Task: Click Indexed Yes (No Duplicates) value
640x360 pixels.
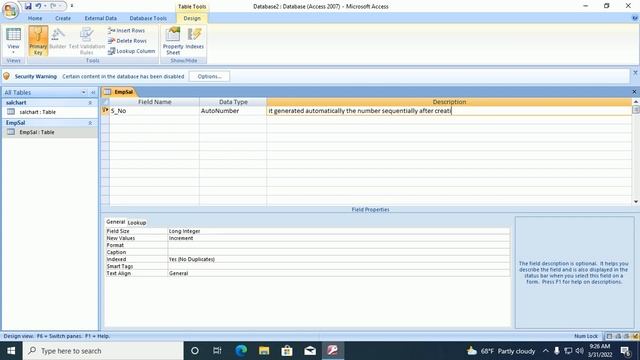Action: point(339,259)
